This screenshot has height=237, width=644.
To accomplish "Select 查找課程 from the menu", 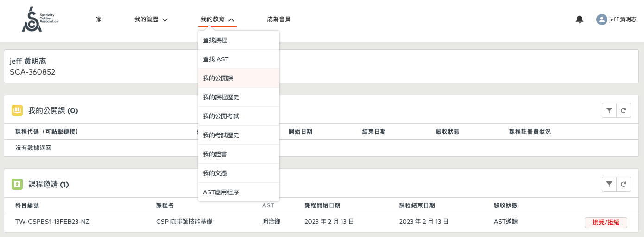I will click(x=215, y=40).
